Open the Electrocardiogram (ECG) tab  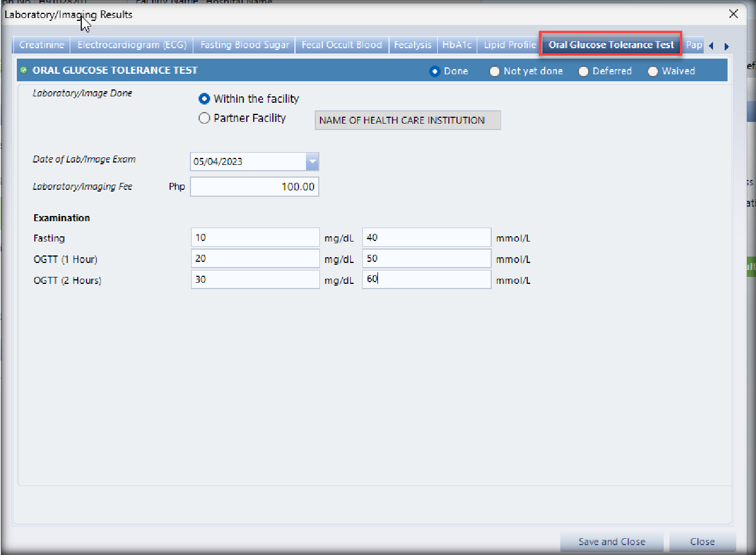tap(132, 45)
